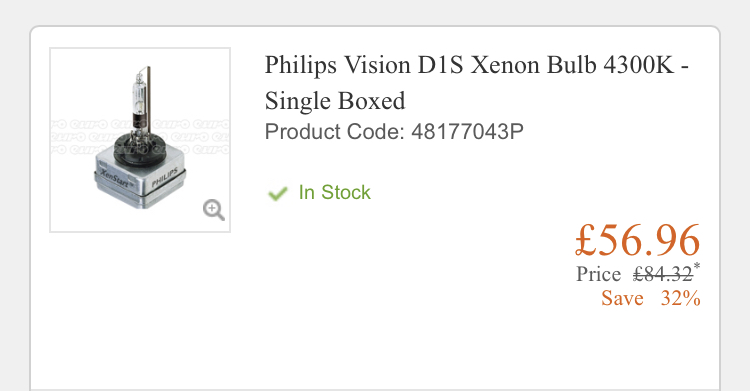Click the black round collar of the bulb
Viewport: 750px width, 391px height.
[x=140, y=150]
